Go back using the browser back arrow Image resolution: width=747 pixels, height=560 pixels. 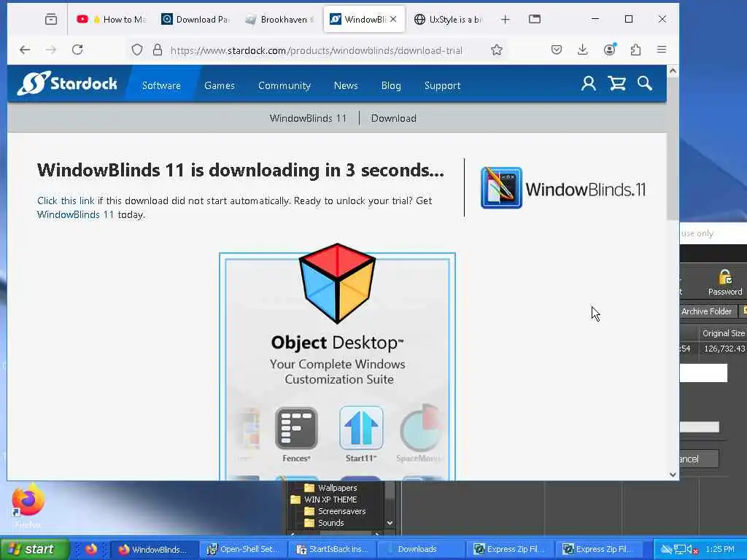point(25,50)
